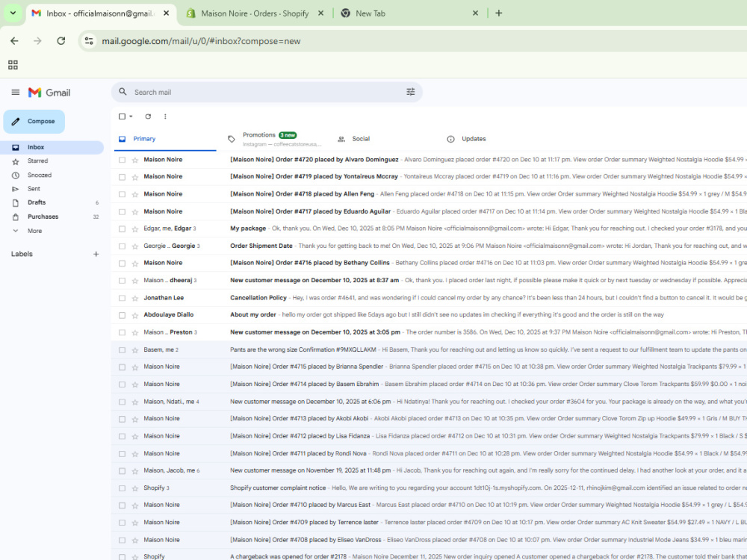Open the Inbox folder in sidebar
This screenshot has height=560, width=747.
coord(52,148)
